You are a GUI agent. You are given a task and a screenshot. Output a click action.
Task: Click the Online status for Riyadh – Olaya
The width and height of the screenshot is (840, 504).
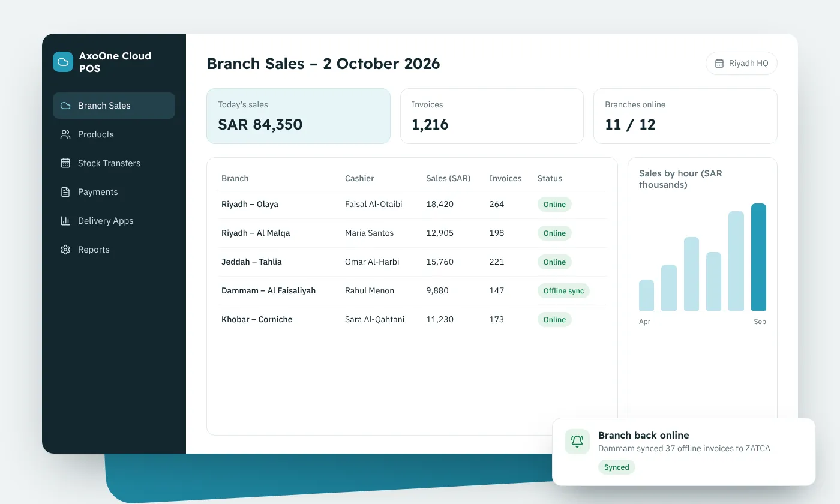(x=554, y=205)
